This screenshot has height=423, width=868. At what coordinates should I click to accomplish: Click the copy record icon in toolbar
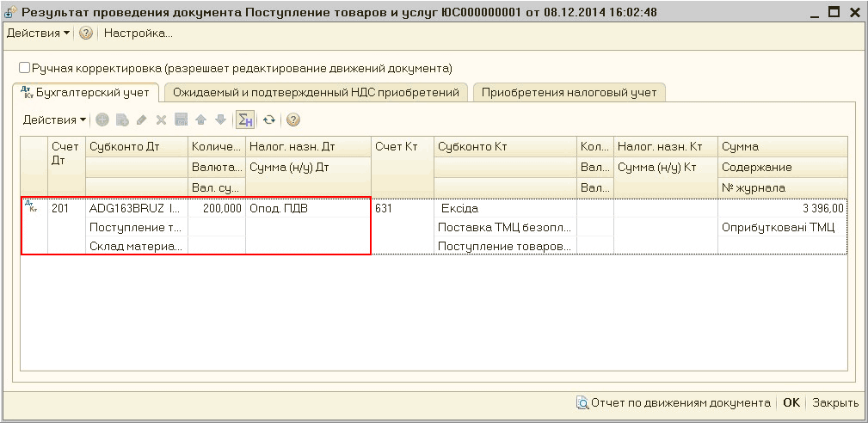(122, 120)
